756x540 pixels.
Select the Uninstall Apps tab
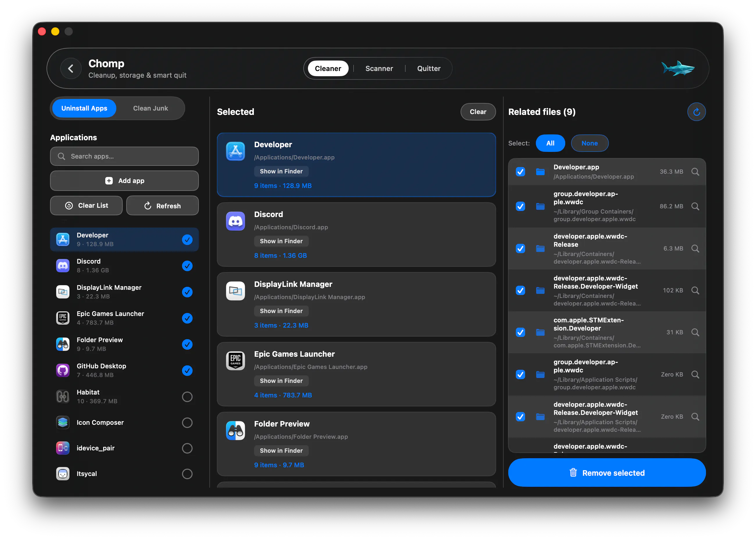click(x=84, y=109)
